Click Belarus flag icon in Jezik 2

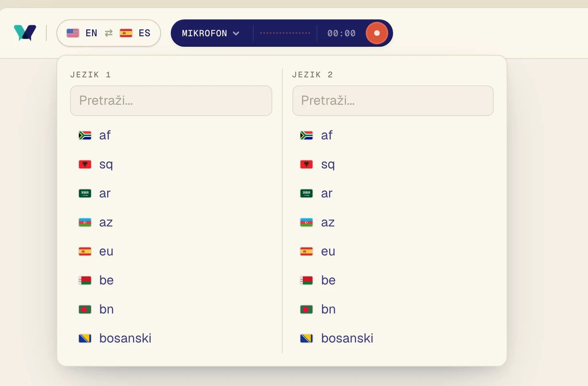[306, 280]
